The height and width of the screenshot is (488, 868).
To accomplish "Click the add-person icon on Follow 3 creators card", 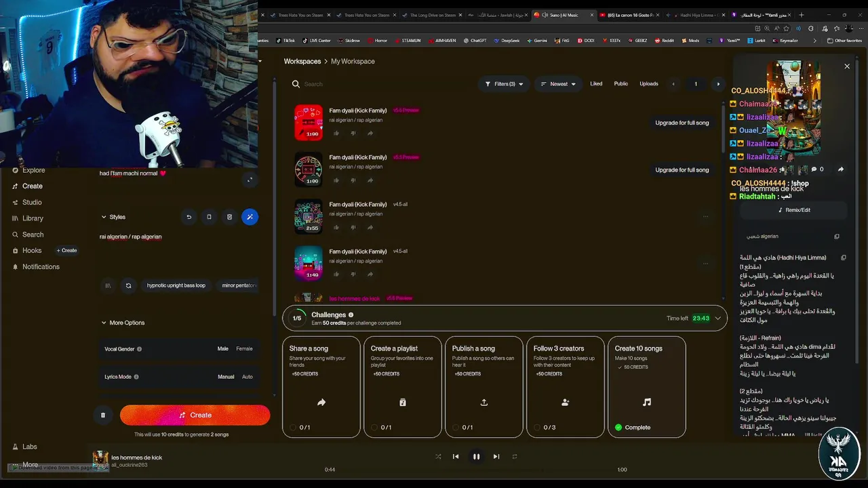I will (566, 402).
